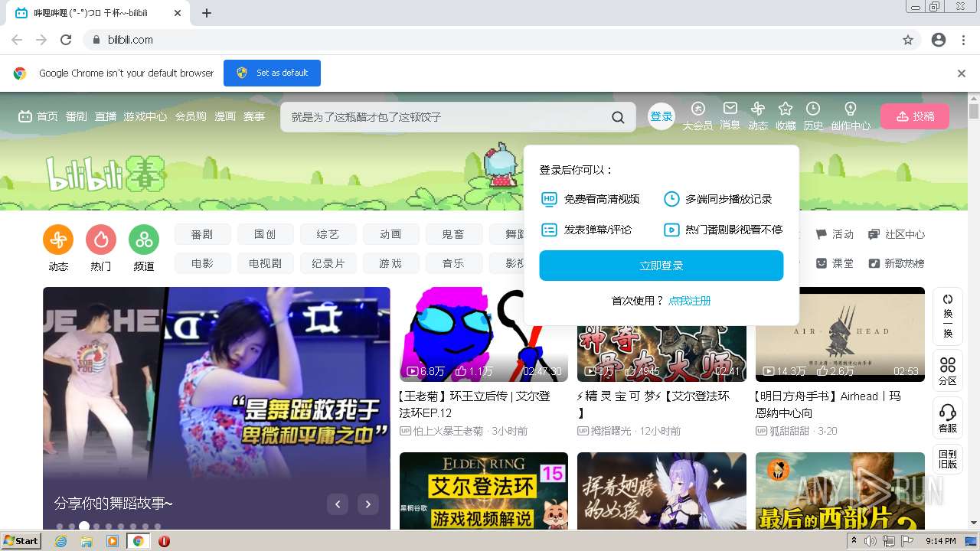This screenshot has width=980, height=551.
Task: Click the volume icon in system tray
Action: tap(871, 541)
